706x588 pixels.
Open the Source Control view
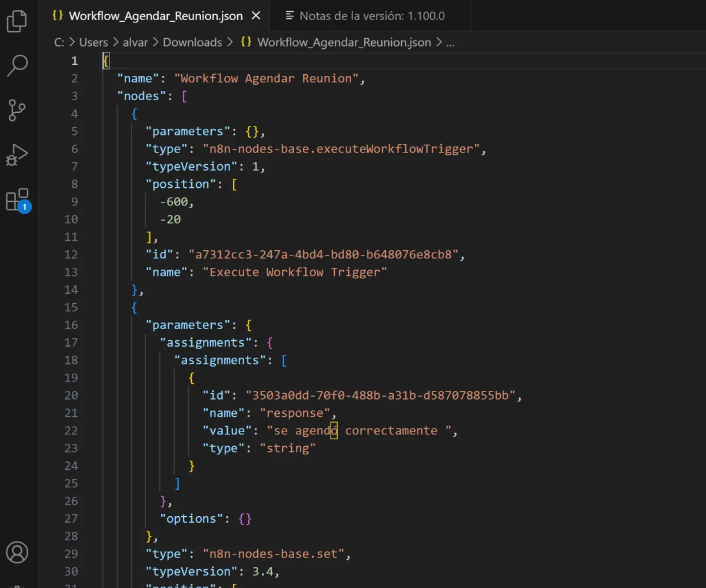pos(17,110)
